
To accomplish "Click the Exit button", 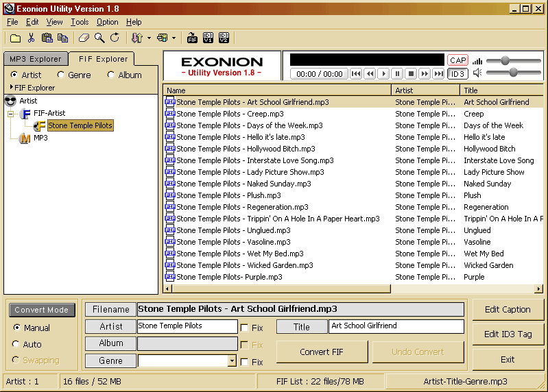I will click(x=508, y=360).
